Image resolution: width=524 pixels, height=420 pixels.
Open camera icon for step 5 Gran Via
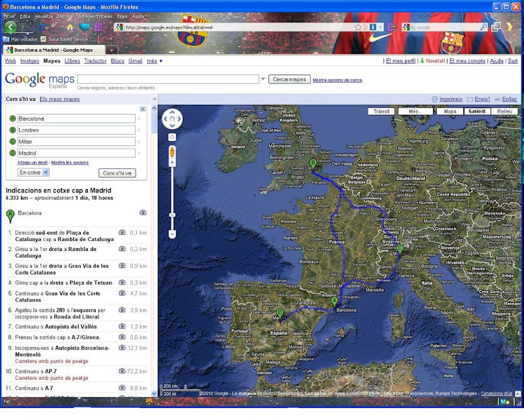tap(122, 293)
